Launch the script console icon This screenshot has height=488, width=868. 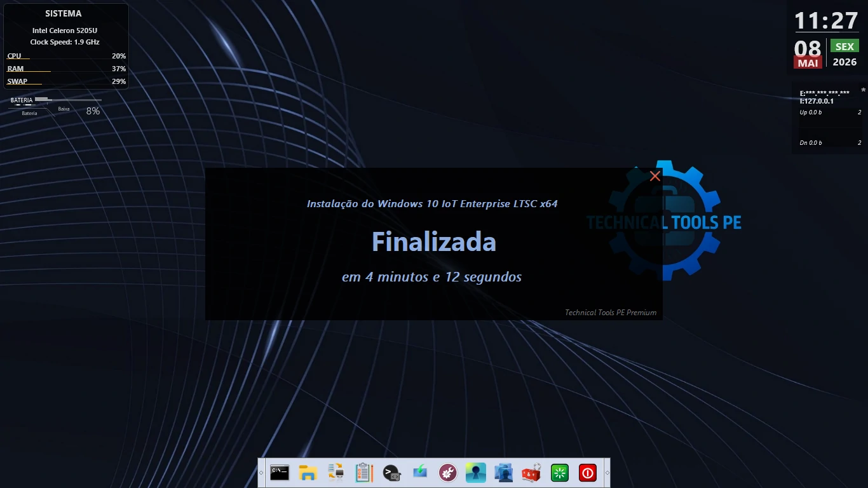click(391, 473)
